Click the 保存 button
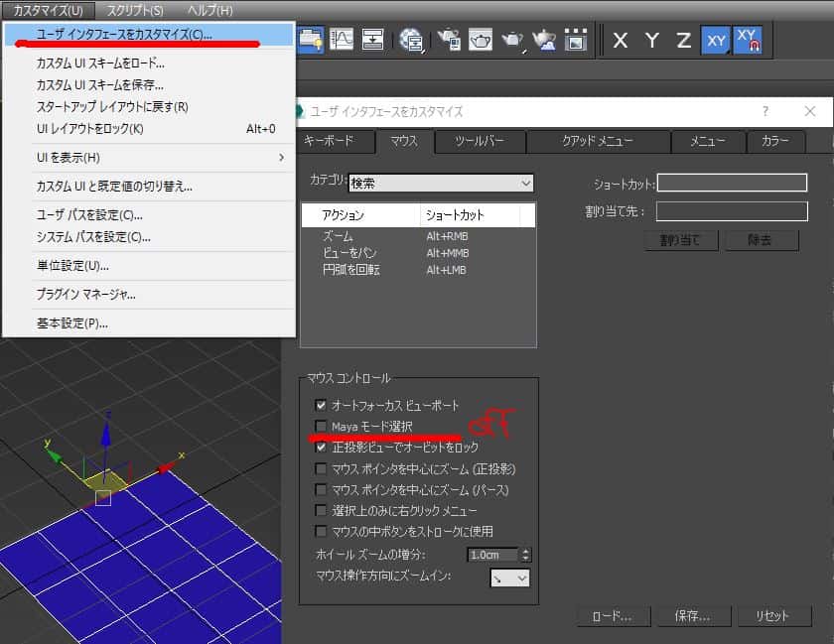This screenshot has width=834, height=644. (692, 616)
